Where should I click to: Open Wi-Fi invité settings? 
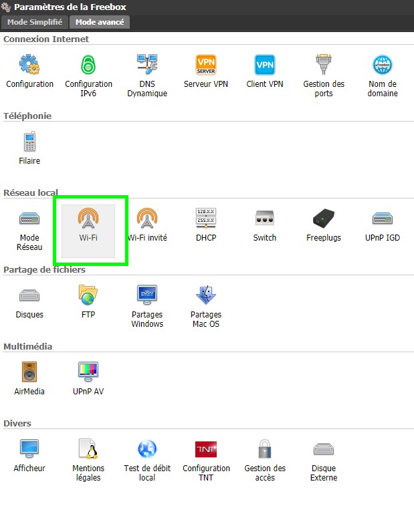(x=147, y=225)
